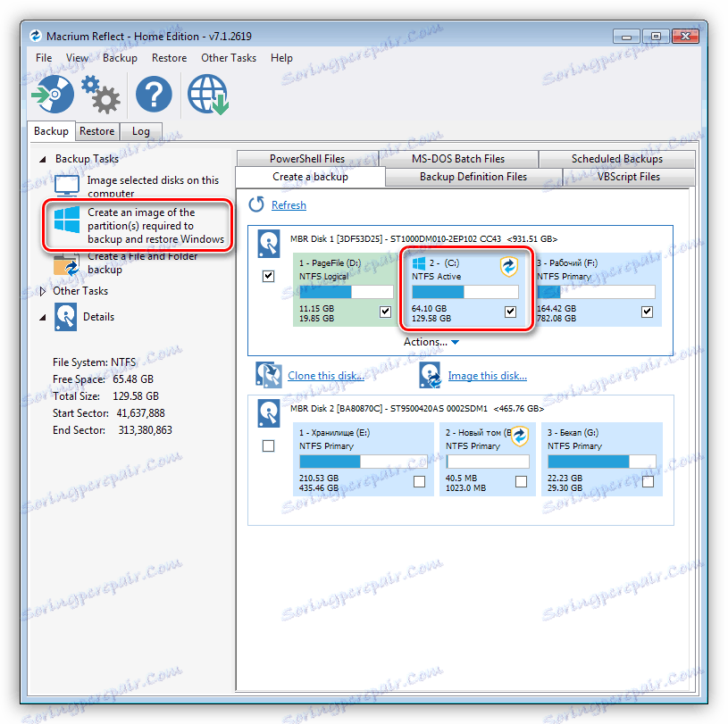Click the Clone this disk icon
This screenshot has height=724, width=728.
coord(269,375)
